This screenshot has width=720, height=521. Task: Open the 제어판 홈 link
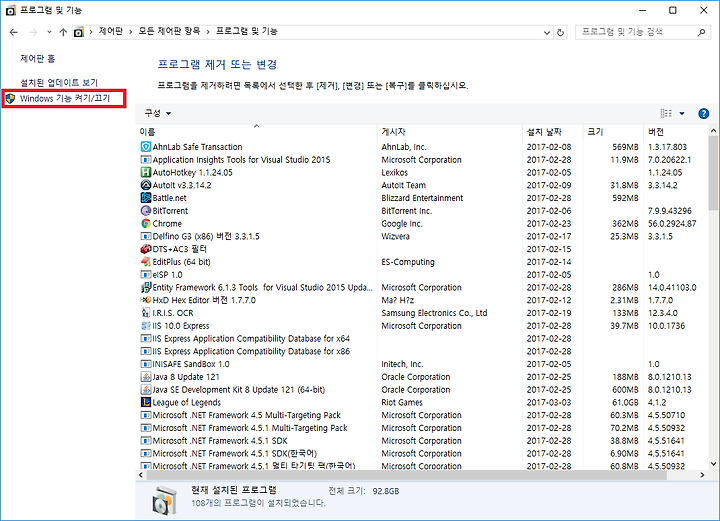[38, 59]
